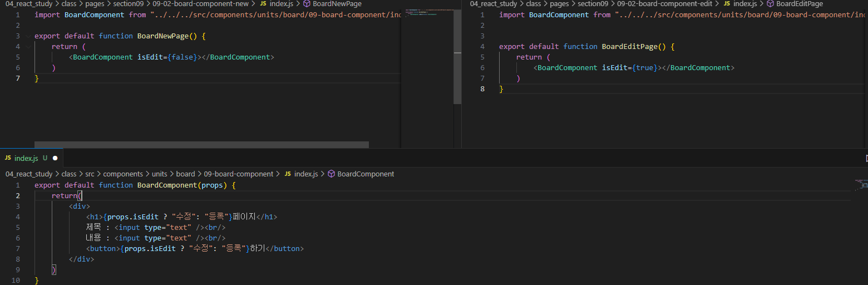The width and height of the screenshot is (868, 285).
Task: Click line number 10 in BoardComponent editor
Action: (16, 281)
